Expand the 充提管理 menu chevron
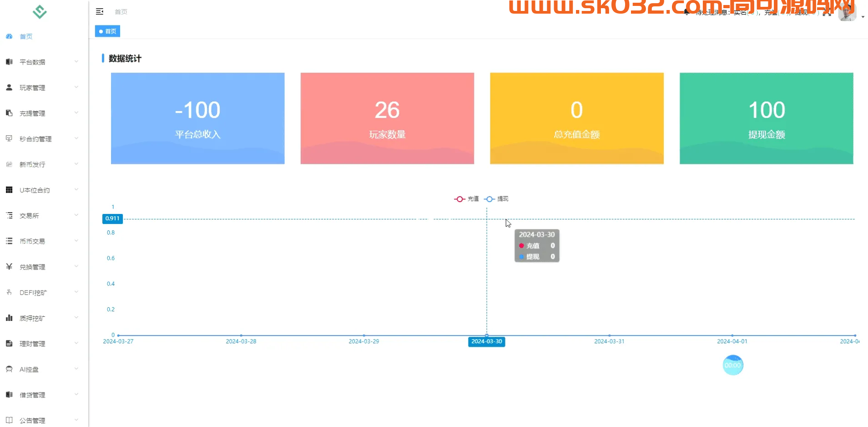This screenshot has height=427, width=868. coord(76,113)
